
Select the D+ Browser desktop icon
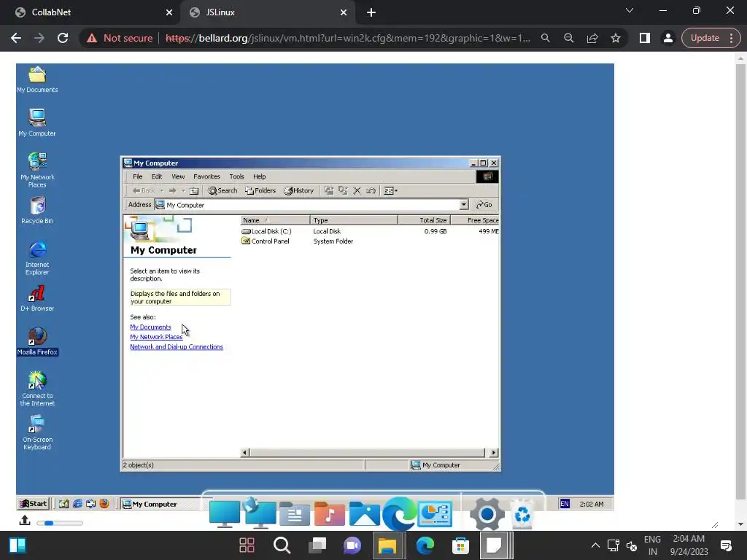point(37,298)
